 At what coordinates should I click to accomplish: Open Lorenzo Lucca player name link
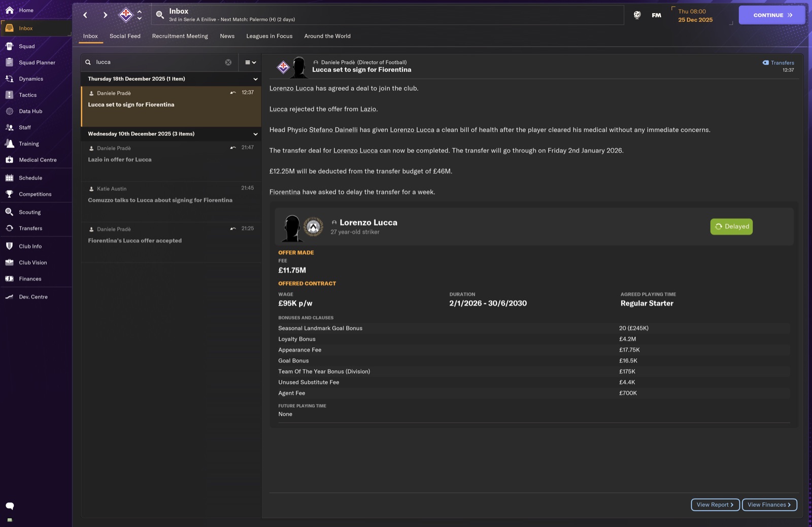coord(368,223)
